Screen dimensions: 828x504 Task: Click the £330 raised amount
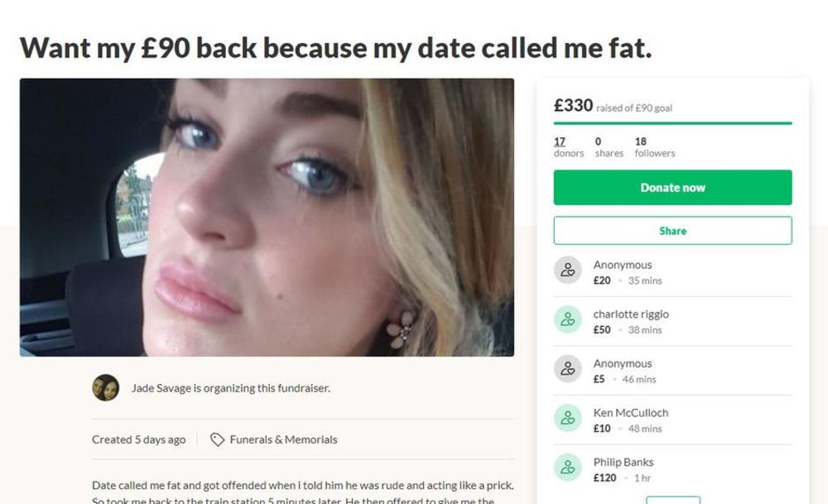[573, 105]
